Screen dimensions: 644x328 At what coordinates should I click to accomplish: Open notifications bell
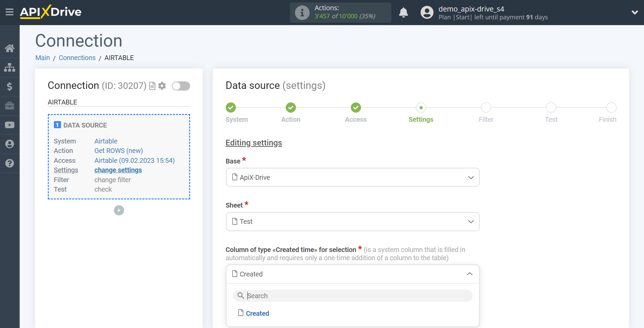[403, 13]
